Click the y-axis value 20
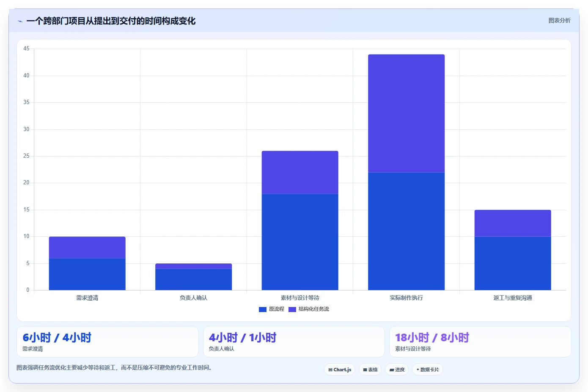 point(26,183)
